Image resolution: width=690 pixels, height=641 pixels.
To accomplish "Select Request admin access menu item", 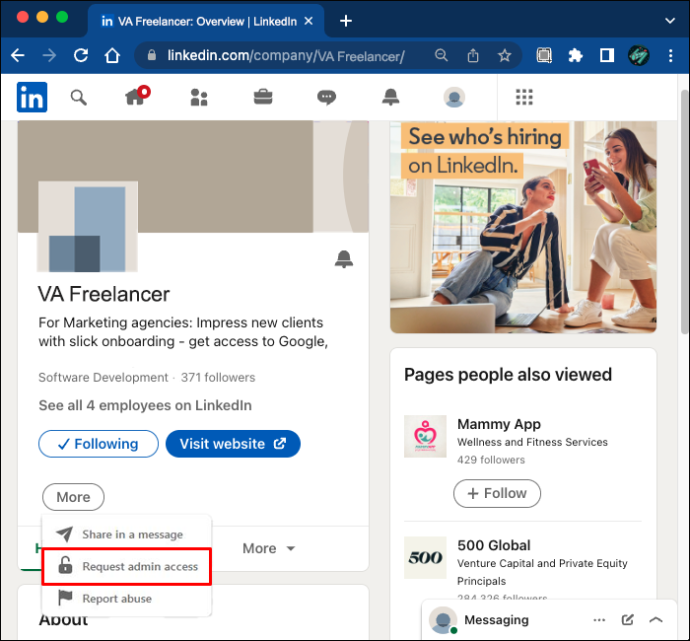I will 127,567.
